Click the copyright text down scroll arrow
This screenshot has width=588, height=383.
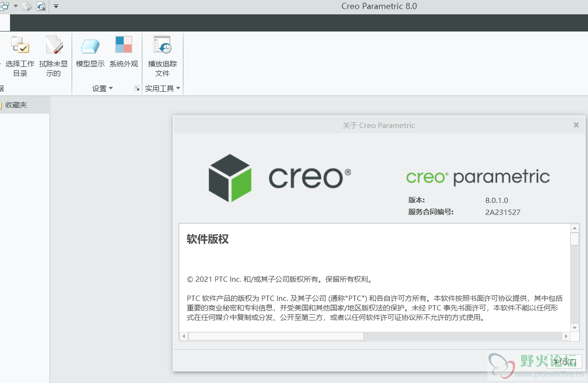click(x=574, y=327)
